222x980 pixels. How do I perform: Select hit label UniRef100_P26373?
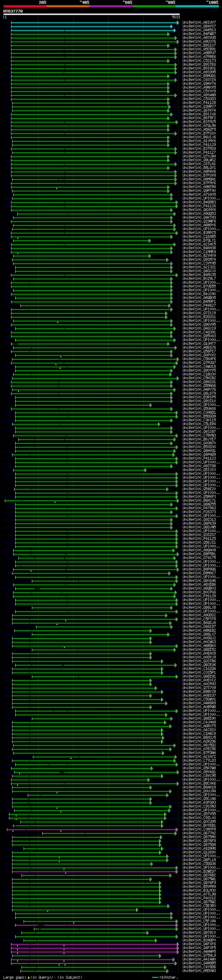pyautogui.click(x=199, y=512)
